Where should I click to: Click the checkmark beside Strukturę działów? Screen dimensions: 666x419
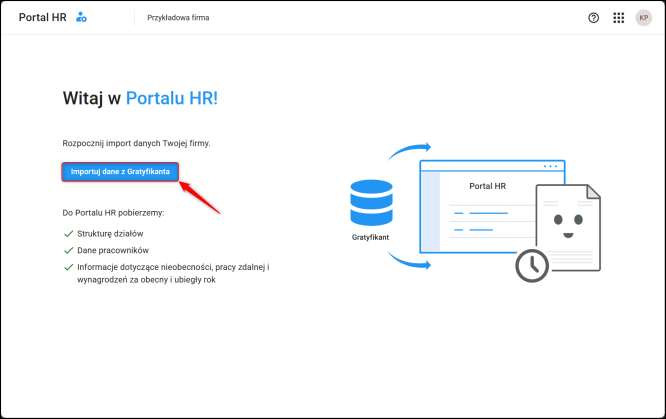(68, 234)
